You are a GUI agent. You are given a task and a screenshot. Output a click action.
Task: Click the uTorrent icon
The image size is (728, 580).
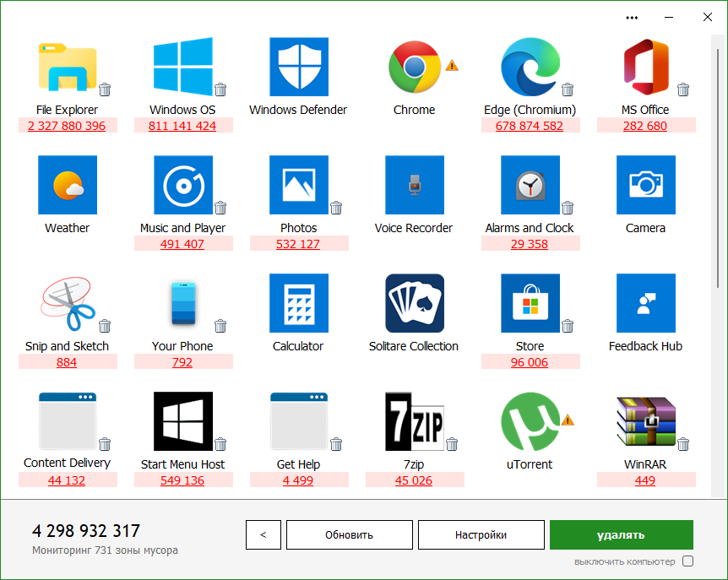click(x=530, y=421)
